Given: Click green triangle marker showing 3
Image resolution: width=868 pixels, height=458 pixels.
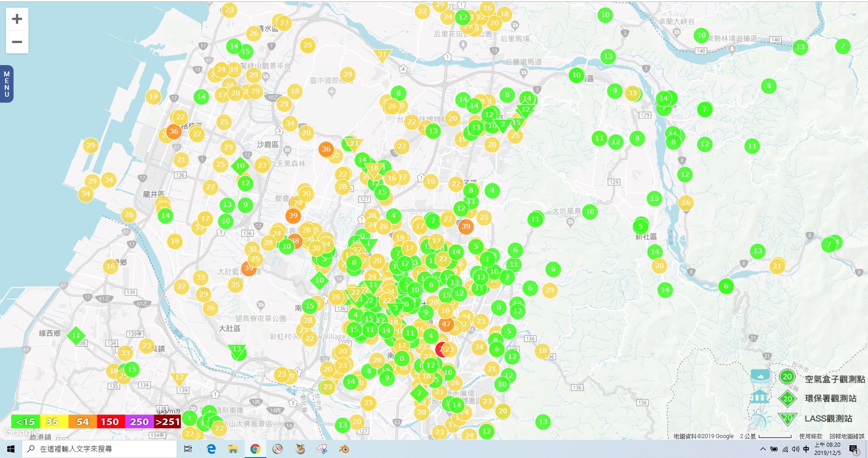Looking at the screenshot, I should pyautogui.click(x=396, y=309).
